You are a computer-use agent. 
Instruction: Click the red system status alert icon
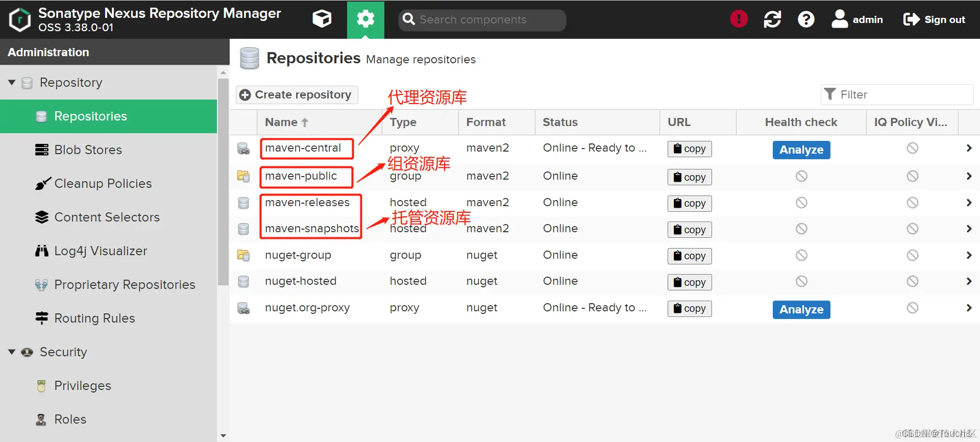point(739,19)
